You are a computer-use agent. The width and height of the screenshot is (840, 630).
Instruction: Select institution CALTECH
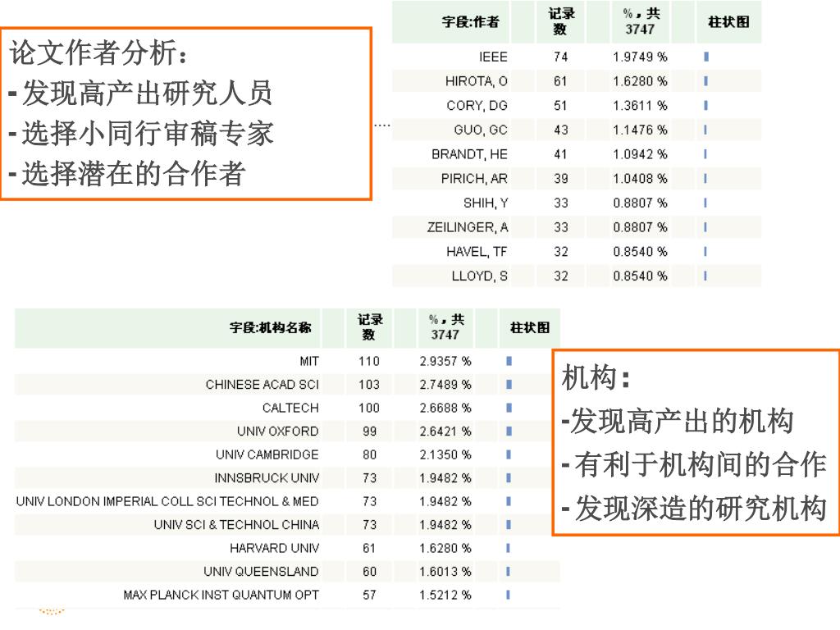pyautogui.click(x=290, y=409)
